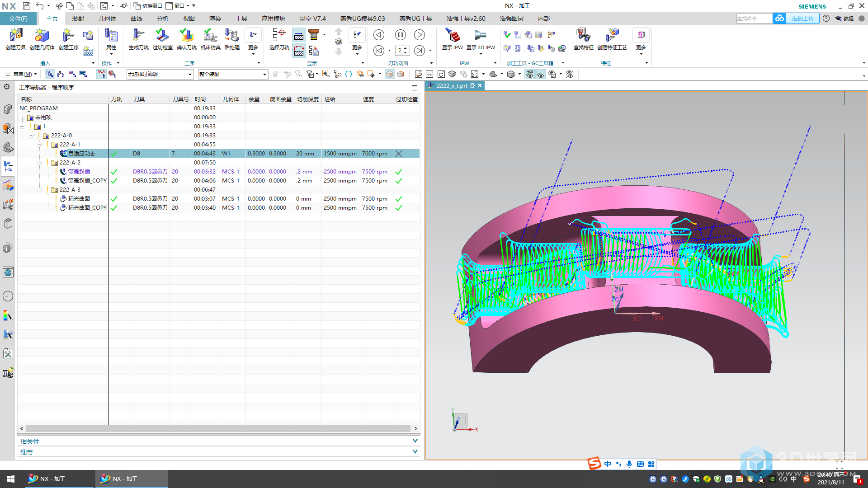Play the tool path animation forward
The image size is (868, 488).
coord(420,35)
